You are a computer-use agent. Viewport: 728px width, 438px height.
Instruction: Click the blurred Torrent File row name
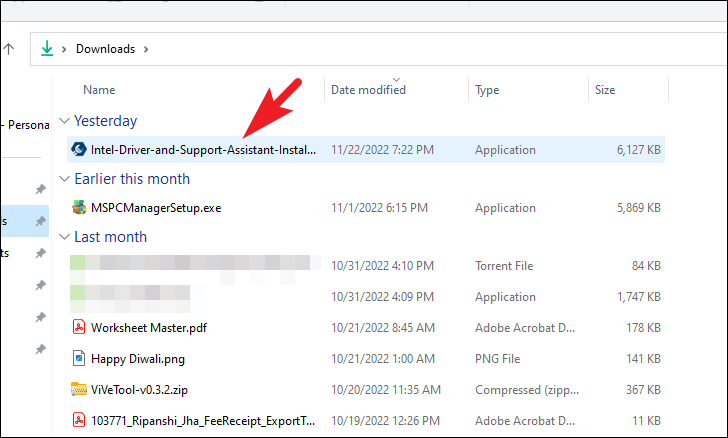coord(195,266)
